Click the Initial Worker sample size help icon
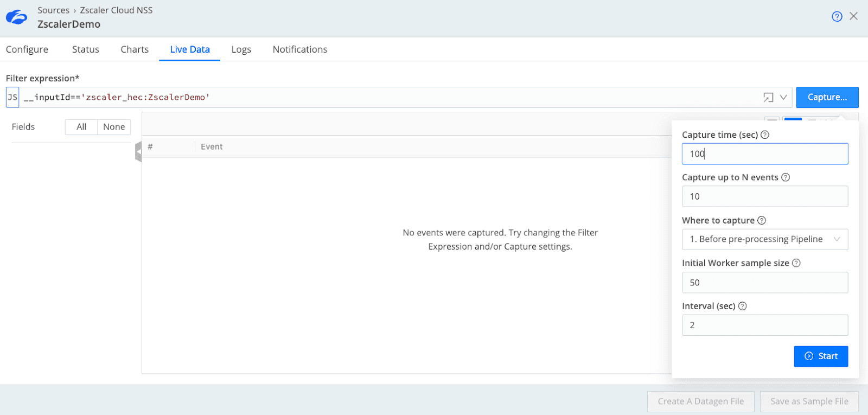The height and width of the screenshot is (415, 868). pyautogui.click(x=796, y=263)
